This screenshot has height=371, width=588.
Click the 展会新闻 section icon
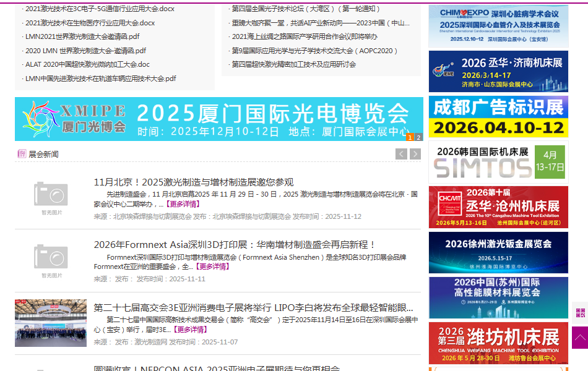tap(22, 153)
